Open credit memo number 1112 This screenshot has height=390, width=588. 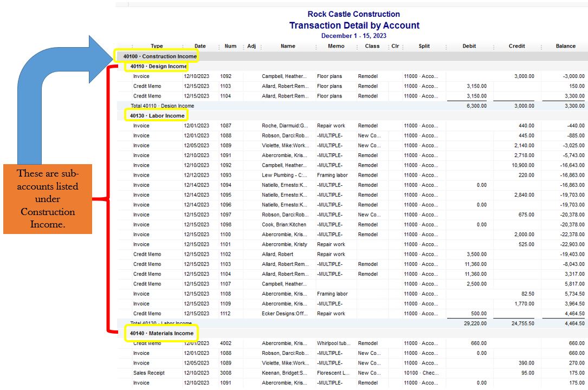[x=226, y=314]
